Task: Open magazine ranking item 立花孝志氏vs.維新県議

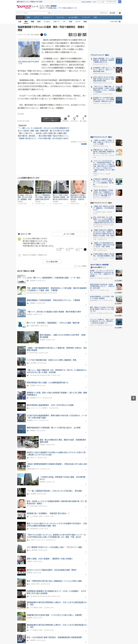Action: coord(104,182)
